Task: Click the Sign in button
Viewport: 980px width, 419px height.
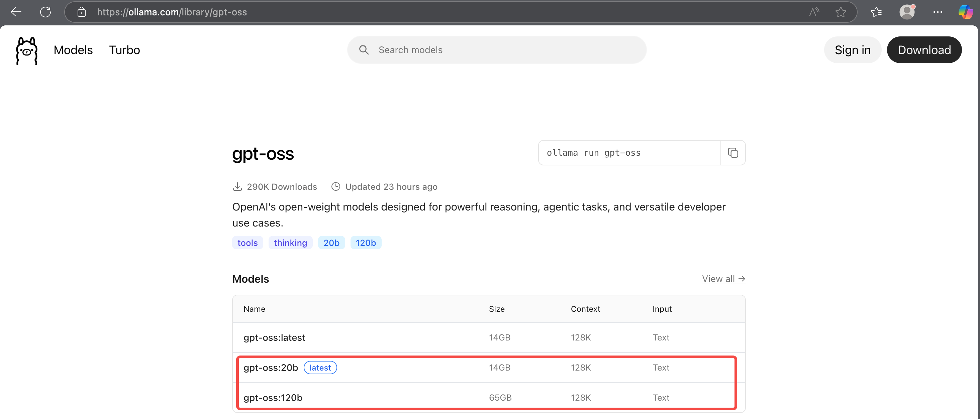Action: pos(853,50)
